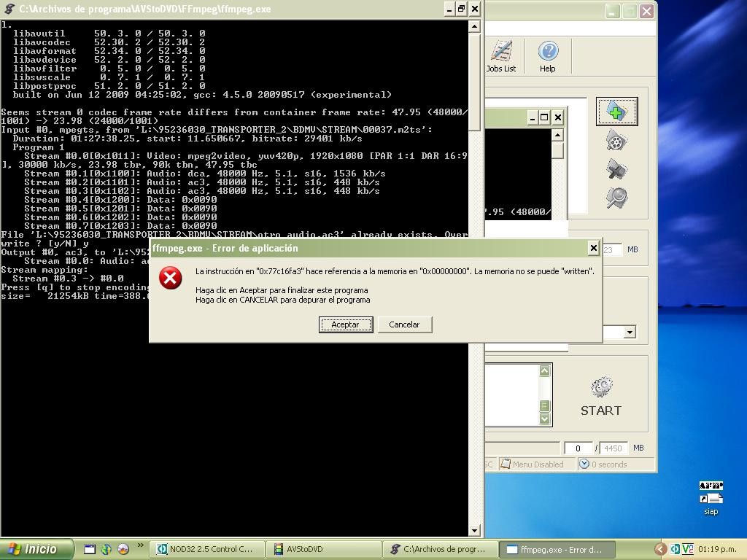
Task: Switch to ffmpeg.exe - Error taskbar button
Action: pos(557,550)
